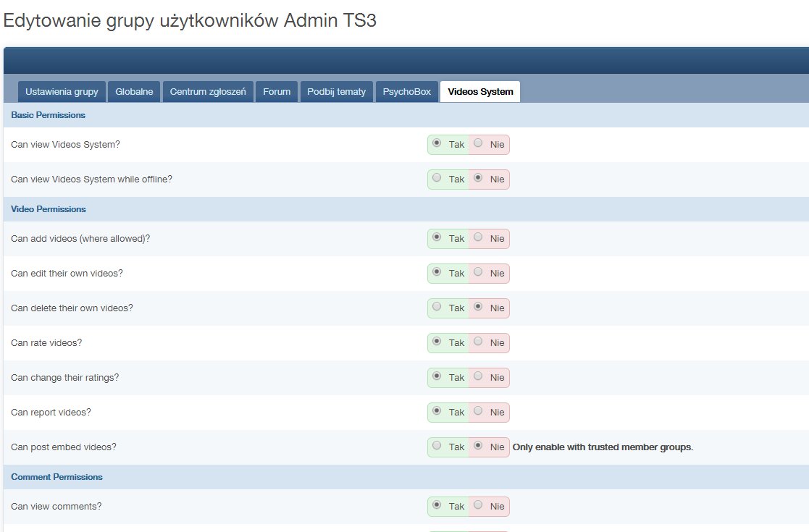Click the Video Permissions section header

(x=49, y=209)
